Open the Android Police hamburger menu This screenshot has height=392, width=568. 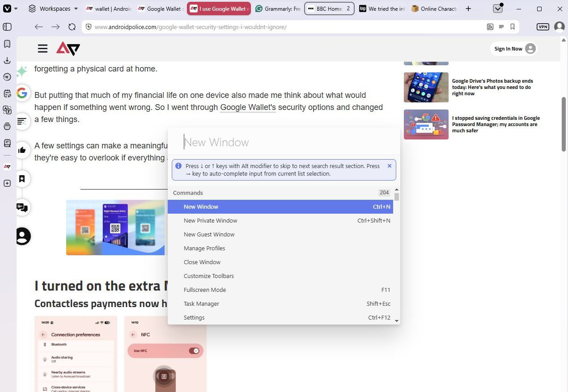coord(42,49)
